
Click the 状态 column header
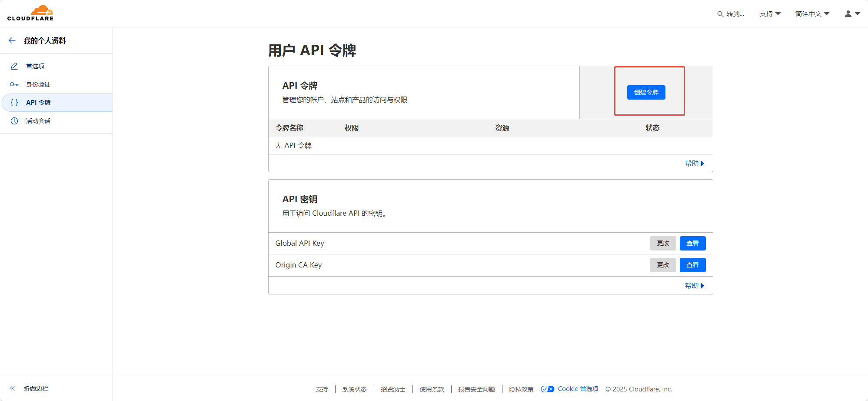[x=652, y=128]
